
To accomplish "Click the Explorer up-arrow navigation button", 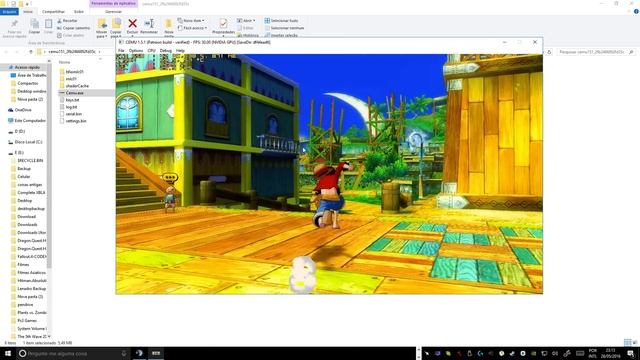I will (x=31, y=52).
